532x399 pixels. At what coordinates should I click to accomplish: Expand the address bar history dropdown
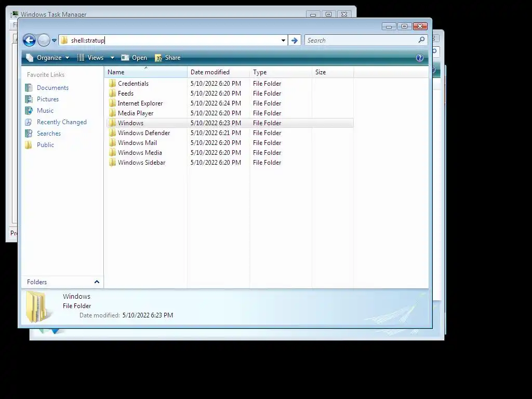click(283, 41)
